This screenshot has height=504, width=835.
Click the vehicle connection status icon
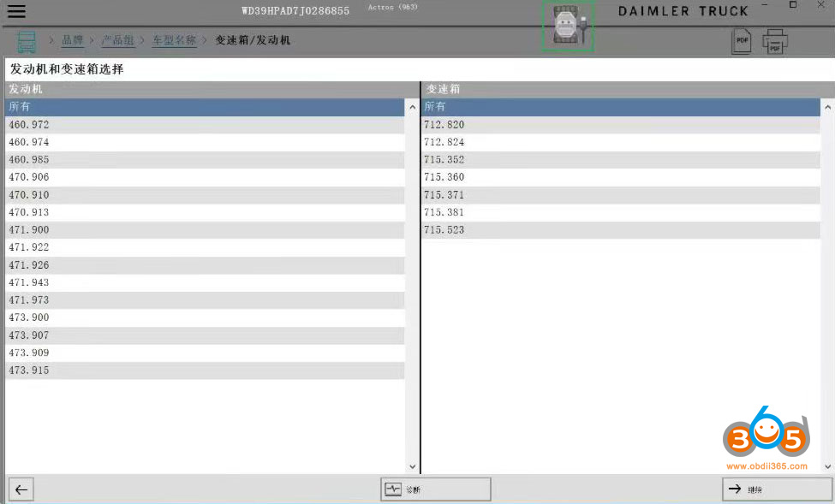pyautogui.click(x=567, y=26)
